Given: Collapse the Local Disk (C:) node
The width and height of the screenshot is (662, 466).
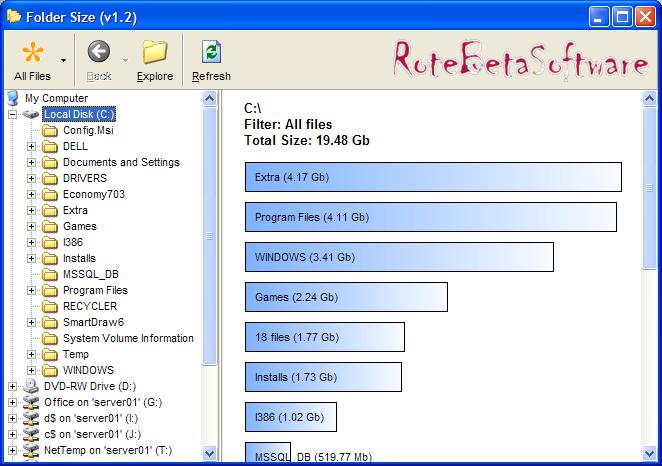Looking at the screenshot, I should coord(12,115).
